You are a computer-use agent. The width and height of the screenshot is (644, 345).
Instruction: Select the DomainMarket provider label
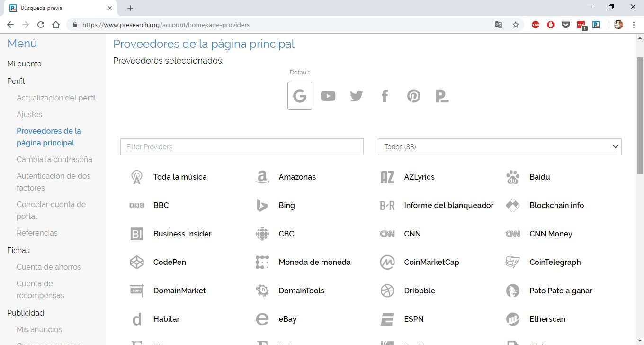pos(179,291)
